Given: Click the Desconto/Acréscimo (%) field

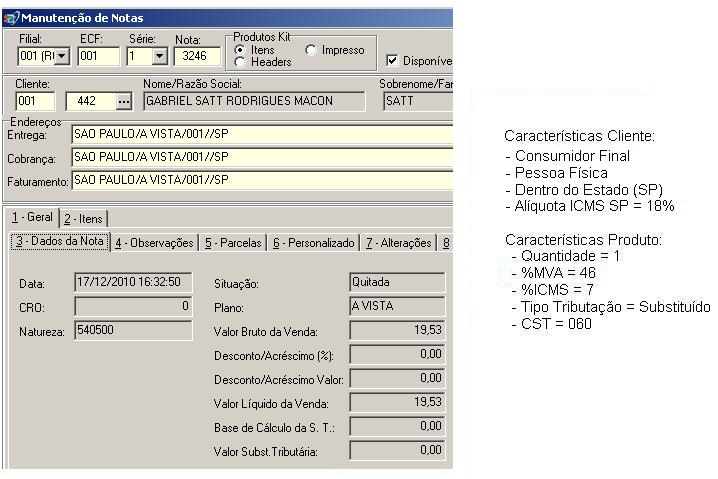Looking at the screenshot, I should click(397, 354).
